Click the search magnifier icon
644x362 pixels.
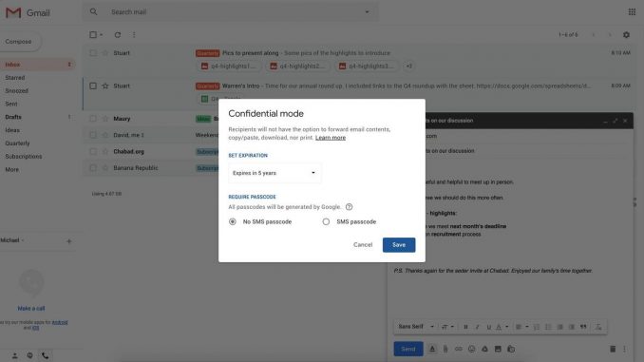[94, 12]
